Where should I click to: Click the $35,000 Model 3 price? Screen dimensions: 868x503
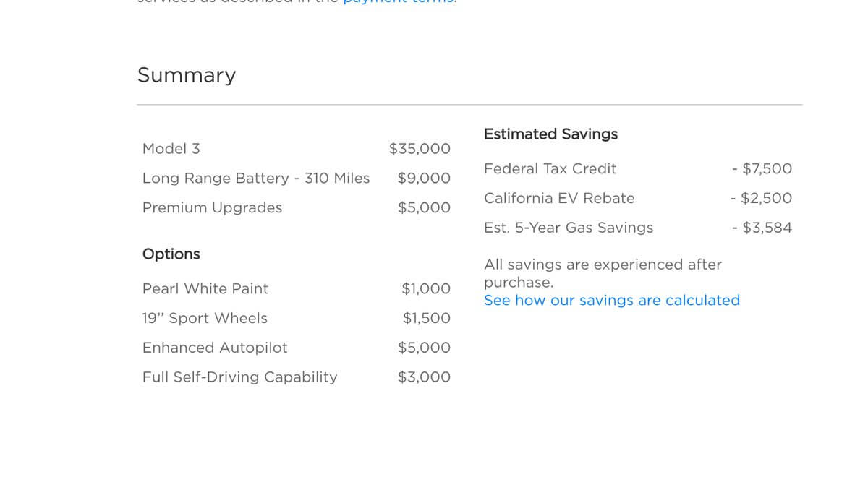pos(420,149)
